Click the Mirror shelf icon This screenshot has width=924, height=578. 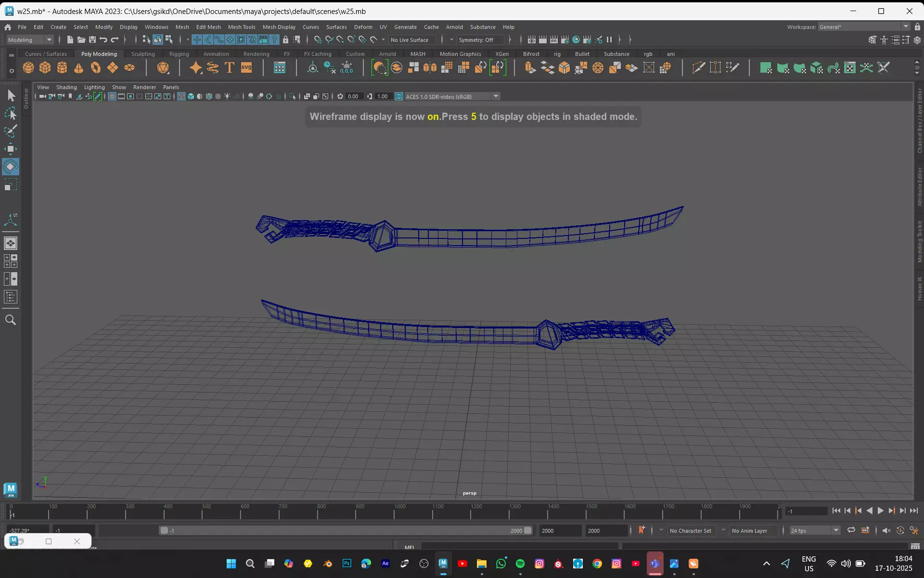click(430, 68)
